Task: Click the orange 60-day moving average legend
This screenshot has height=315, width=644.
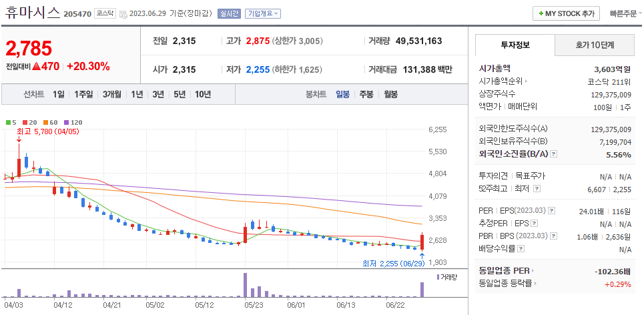Action: click(49, 122)
